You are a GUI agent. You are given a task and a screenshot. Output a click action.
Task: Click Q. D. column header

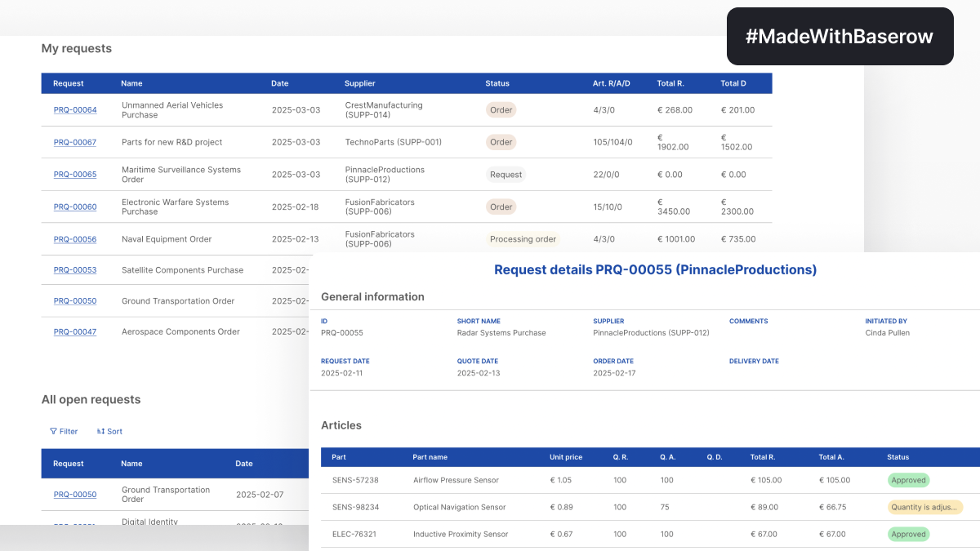(715, 457)
